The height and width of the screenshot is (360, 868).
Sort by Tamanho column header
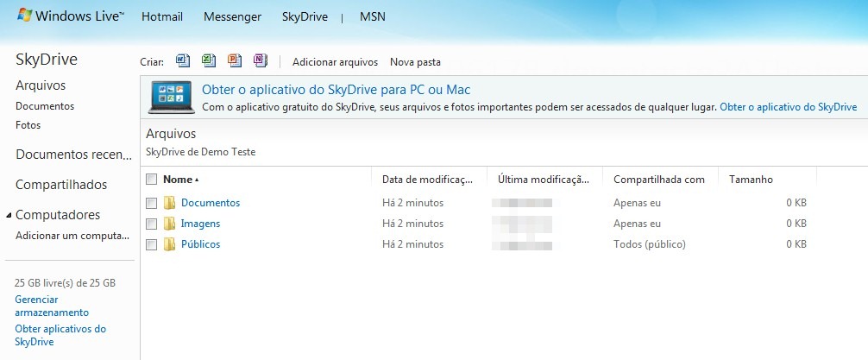pos(751,180)
